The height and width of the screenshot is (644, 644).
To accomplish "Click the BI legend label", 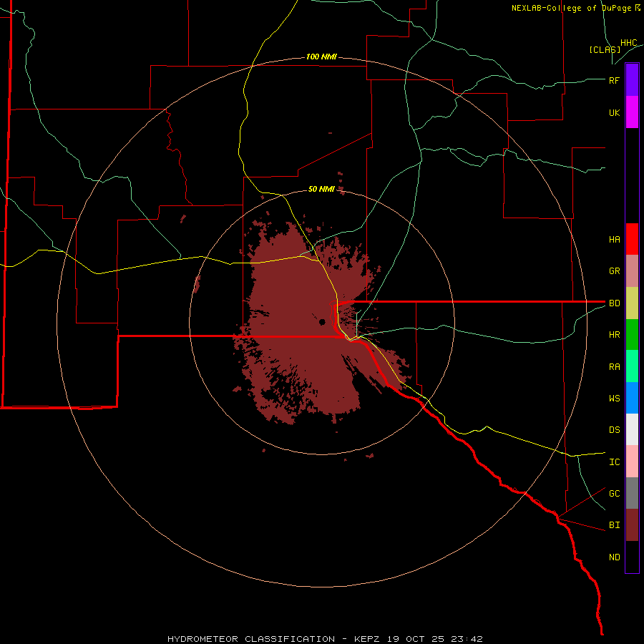I will click(x=614, y=525).
